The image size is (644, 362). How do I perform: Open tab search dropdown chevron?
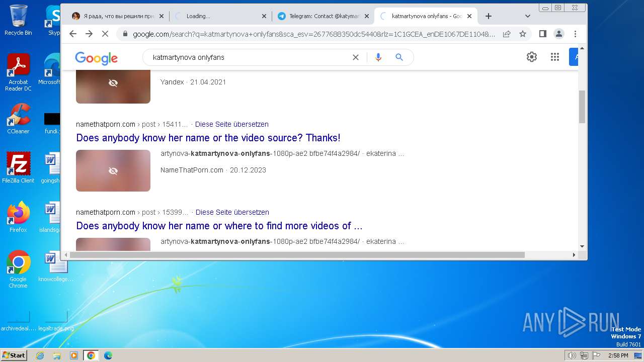point(527,16)
